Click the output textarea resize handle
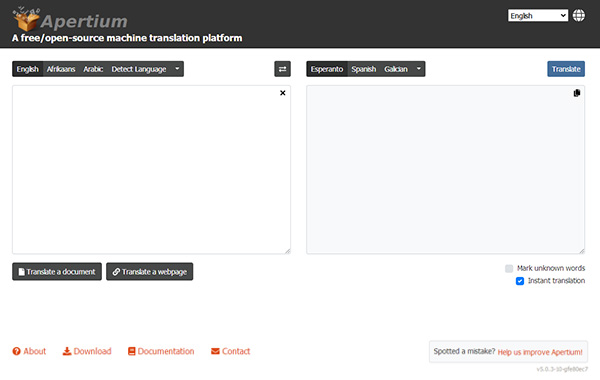The width and height of the screenshot is (600, 380). pyautogui.click(x=582, y=251)
